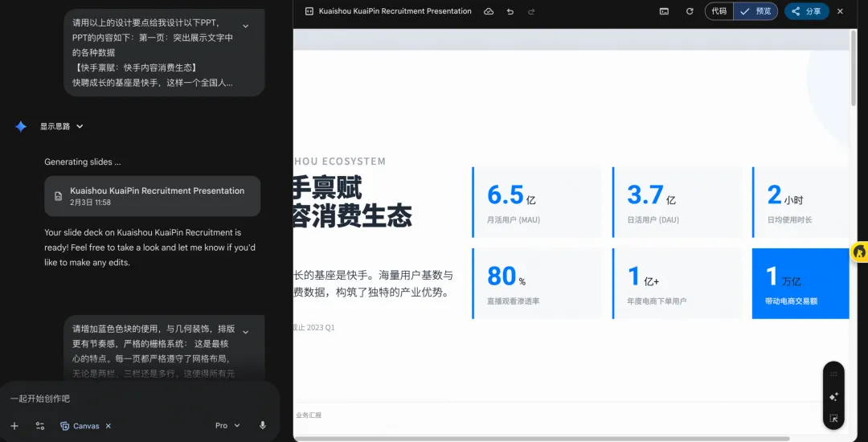Screen dimensions: 868x442
Task: Switch to the 预览 preview tab
Action: pyautogui.click(x=755, y=11)
